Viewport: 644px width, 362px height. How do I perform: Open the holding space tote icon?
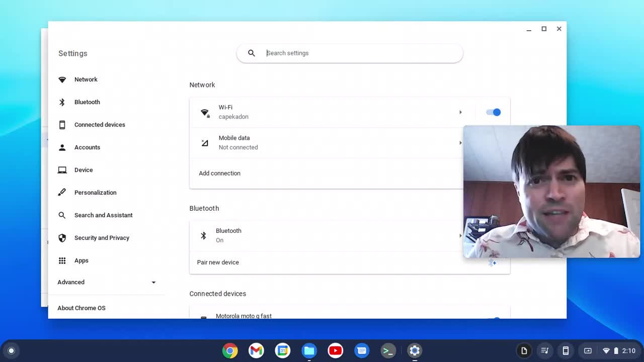(x=524, y=351)
